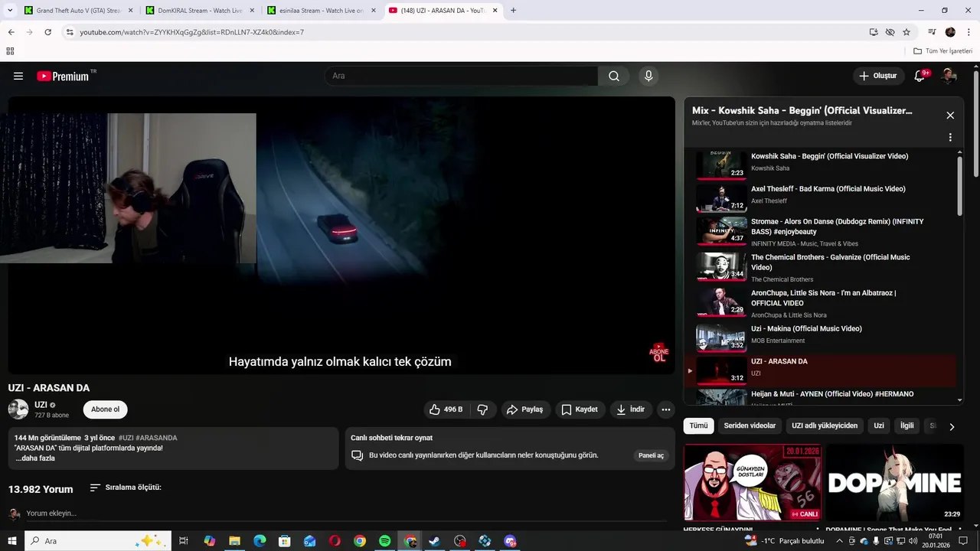980x551 pixels.
Task: Go back in browser history
Action: tap(11, 32)
